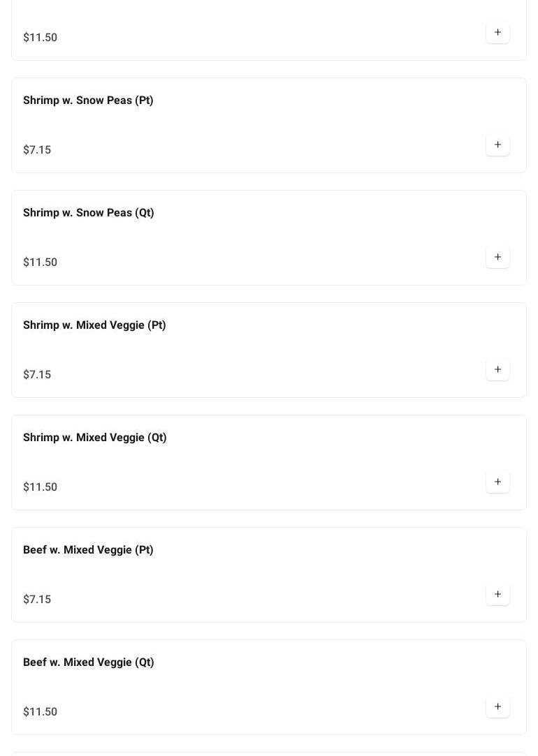Open Shrimp w. Mixed Veggie (Qt) title
Image resolution: width=538 pixels, height=756 pixels.
point(94,438)
